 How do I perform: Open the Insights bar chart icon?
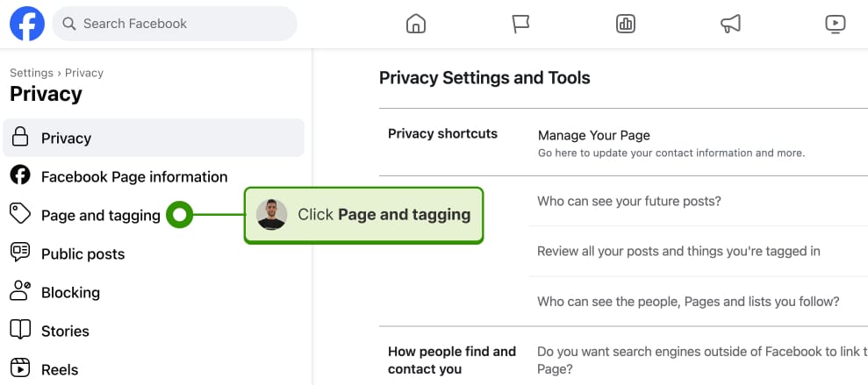626,23
